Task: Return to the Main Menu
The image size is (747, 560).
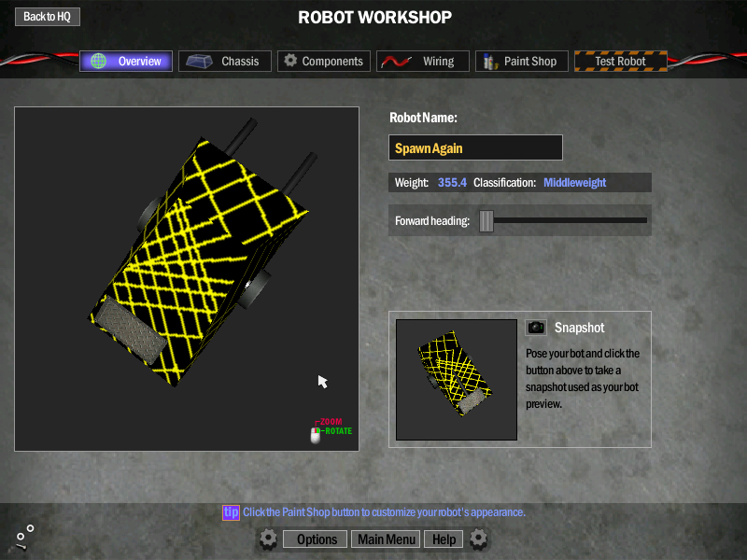Action: tap(386, 539)
